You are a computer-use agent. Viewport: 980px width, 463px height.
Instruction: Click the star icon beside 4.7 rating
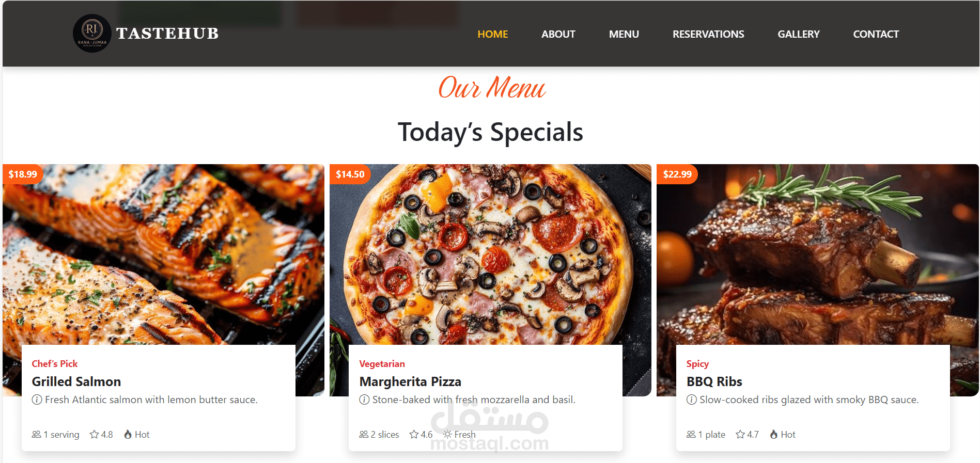740,434
